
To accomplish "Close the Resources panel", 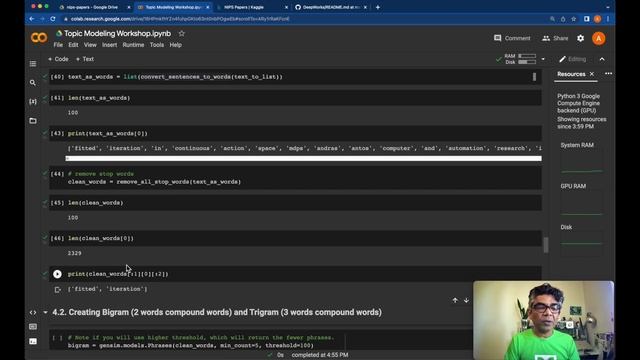I will [592, 74].
